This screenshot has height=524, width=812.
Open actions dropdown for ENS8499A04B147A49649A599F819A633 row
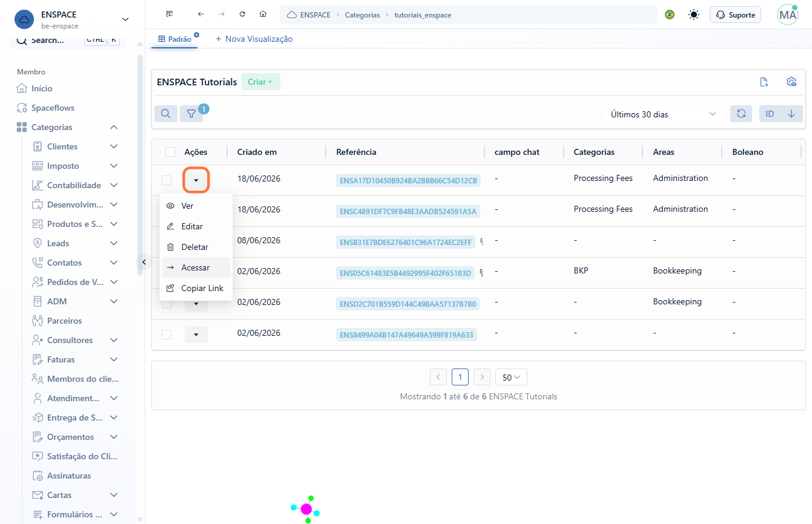pos(196,335)
